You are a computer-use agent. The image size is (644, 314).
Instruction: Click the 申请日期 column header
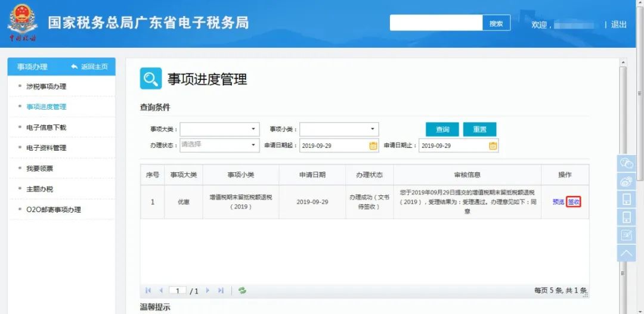click(x=312, y=175)
